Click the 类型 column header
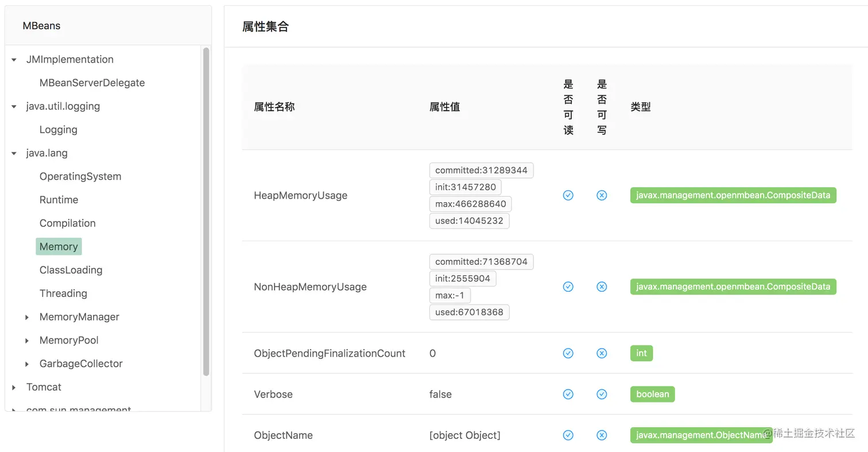This screenshot has width=868, height=452. 641,107
